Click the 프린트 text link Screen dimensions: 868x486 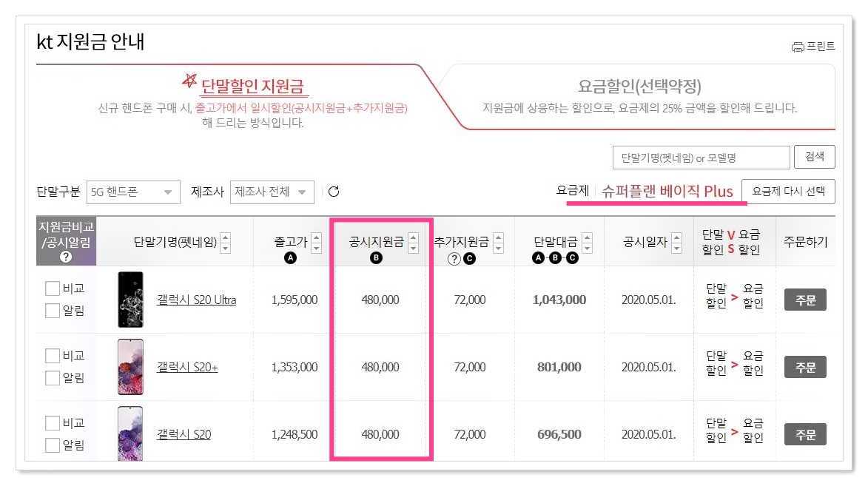click(821, 47)
